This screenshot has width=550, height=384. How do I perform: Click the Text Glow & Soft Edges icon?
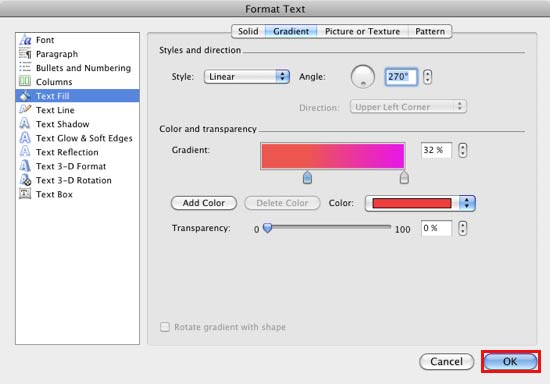(x=25, y=137)
